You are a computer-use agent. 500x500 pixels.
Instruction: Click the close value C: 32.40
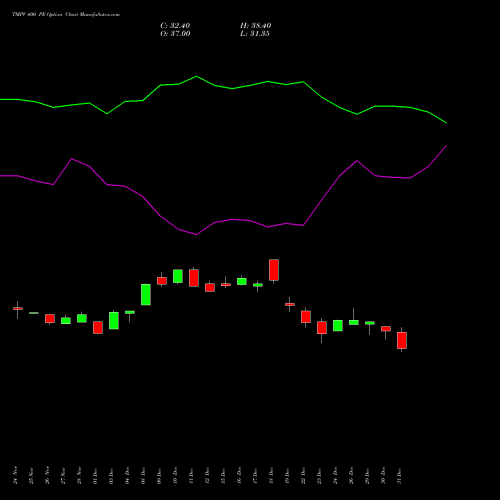tap(175, 26)
